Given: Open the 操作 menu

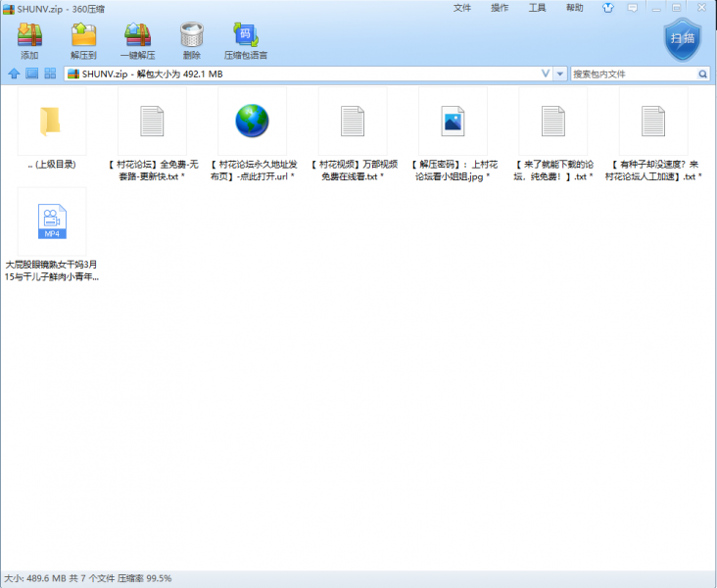Looking at the screenshot, I should pos(500,8).
